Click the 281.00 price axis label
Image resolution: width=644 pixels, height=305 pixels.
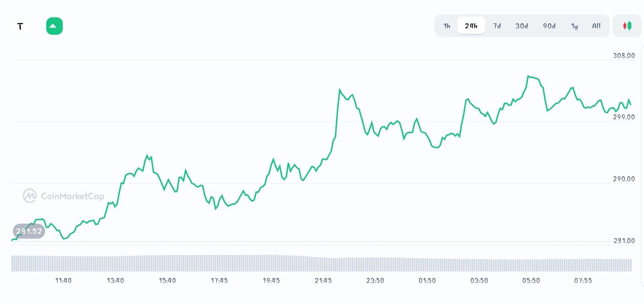coord(624,241)
